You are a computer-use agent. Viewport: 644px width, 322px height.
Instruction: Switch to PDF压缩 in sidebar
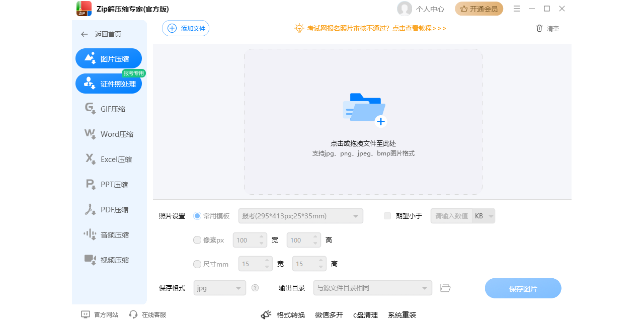coord(109,209)
